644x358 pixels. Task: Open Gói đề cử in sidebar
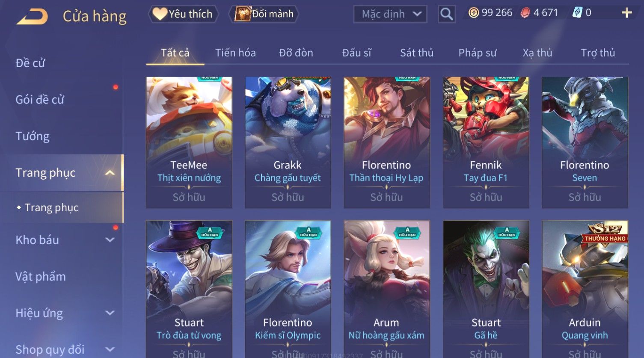[40, 100]
